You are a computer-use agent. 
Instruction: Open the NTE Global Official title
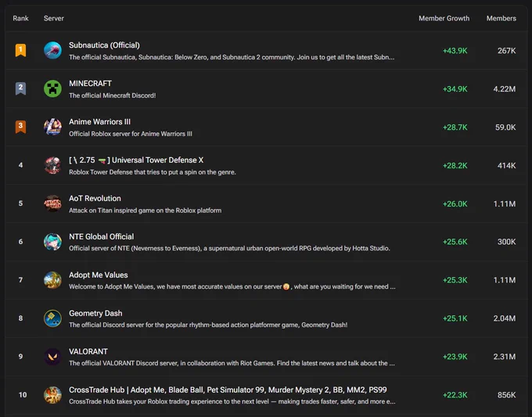pos(102,236)
